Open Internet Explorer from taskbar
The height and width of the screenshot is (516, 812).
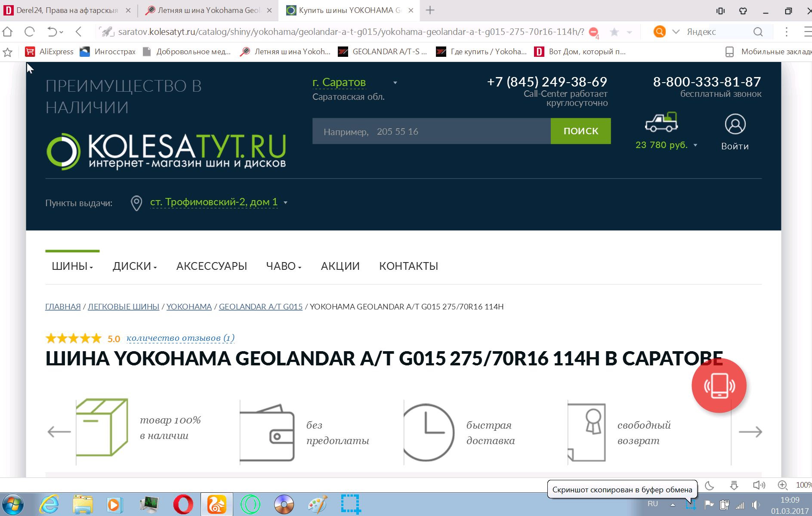pyautogui.click(x=49, y=504)
